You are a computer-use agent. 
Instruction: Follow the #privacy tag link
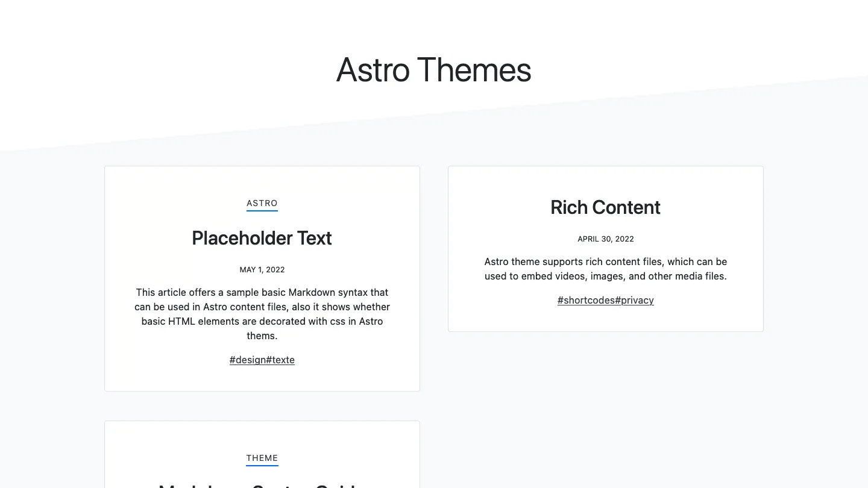(x=635, y=300)
